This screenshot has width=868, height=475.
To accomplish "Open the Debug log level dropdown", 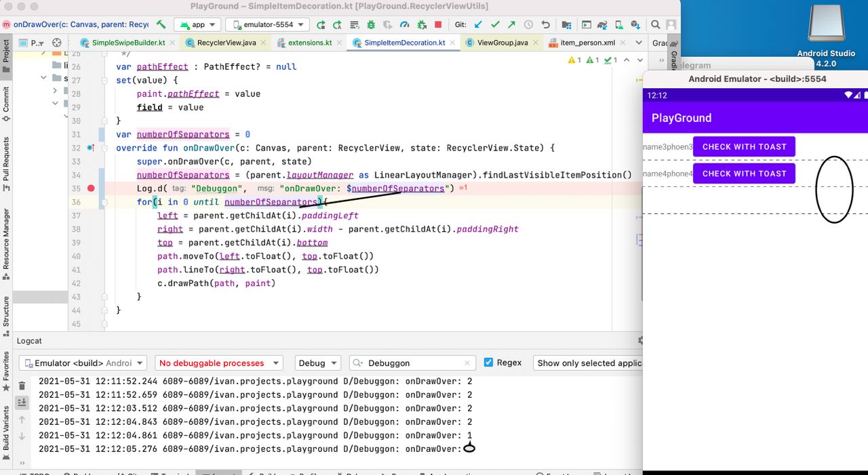I will tap(319, 363).
